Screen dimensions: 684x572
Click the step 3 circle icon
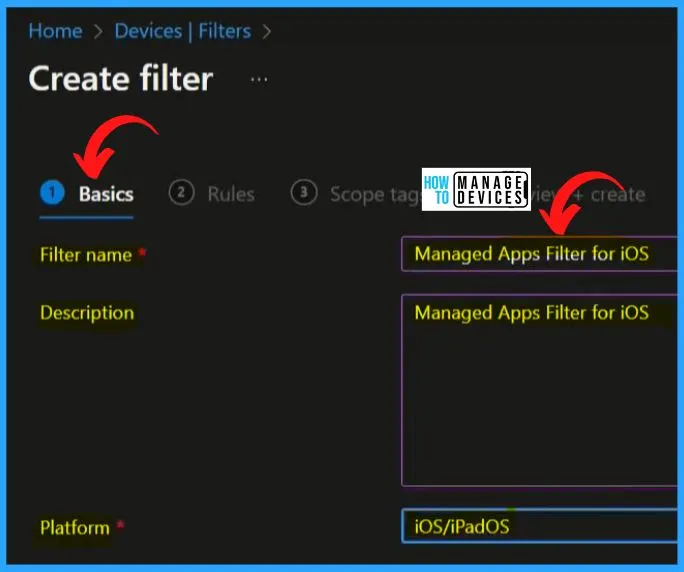pos(304,193)
